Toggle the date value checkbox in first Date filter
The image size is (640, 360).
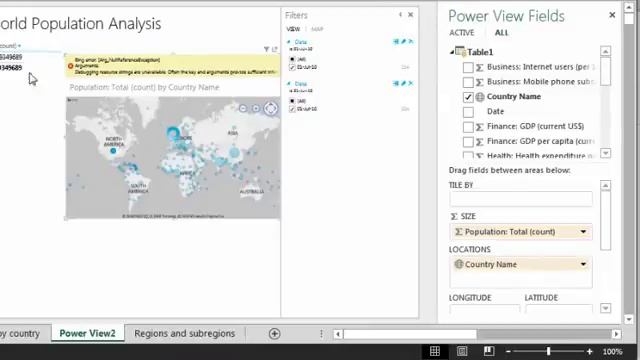[292, 67]
